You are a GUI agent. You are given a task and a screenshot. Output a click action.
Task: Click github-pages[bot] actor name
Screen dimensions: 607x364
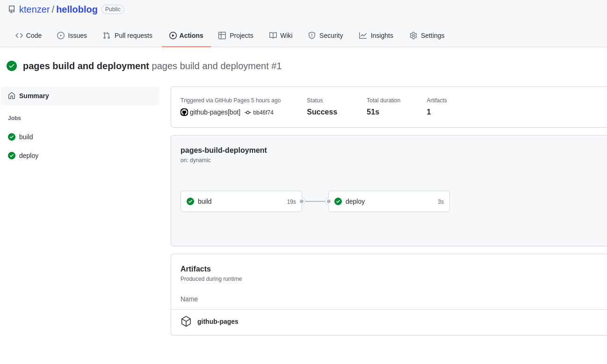point(215,112)
